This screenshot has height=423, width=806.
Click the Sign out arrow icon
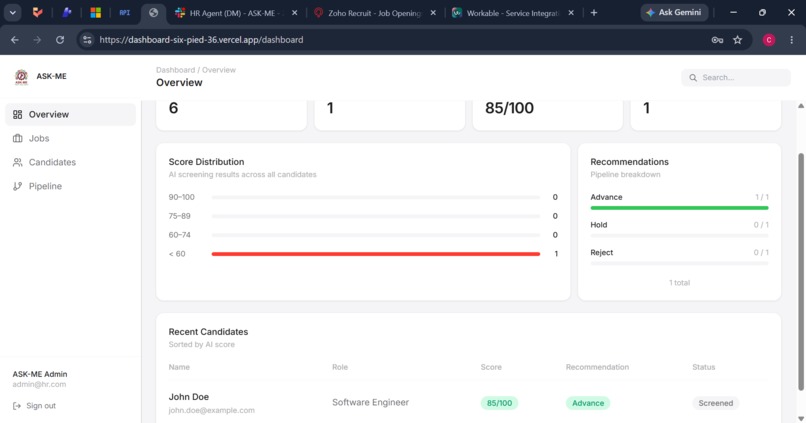tap(17, 406)
